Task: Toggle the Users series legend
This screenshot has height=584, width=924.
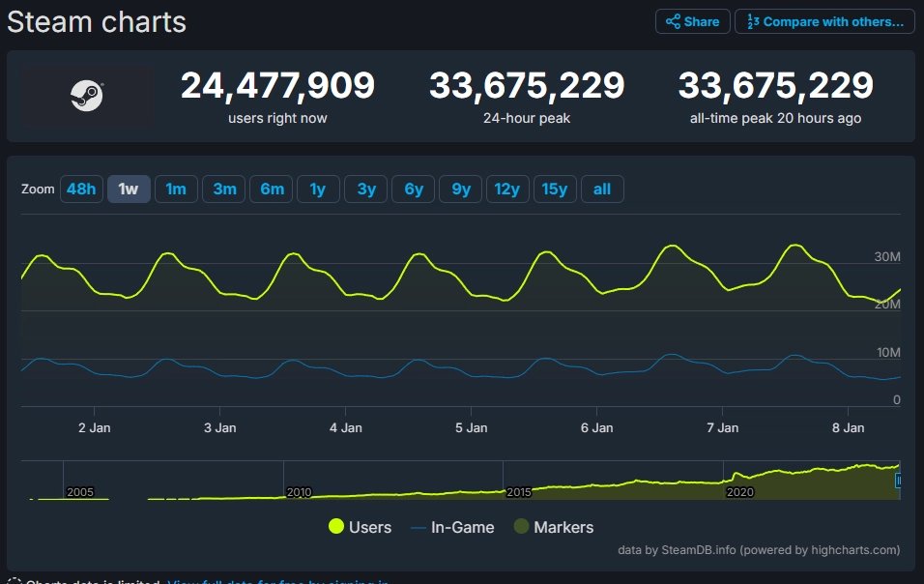Action: [x=360, y=527]
